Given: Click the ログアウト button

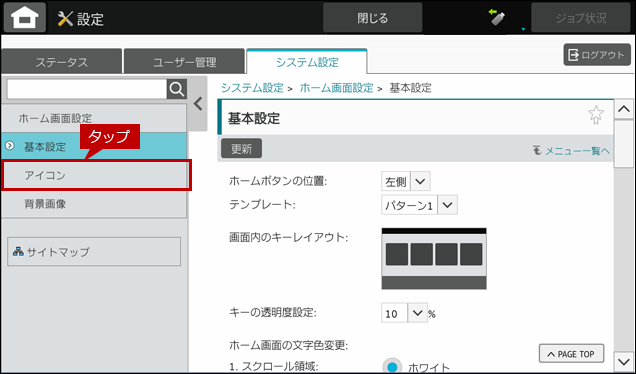Looking at the screenshot, I should pos(597,55).
